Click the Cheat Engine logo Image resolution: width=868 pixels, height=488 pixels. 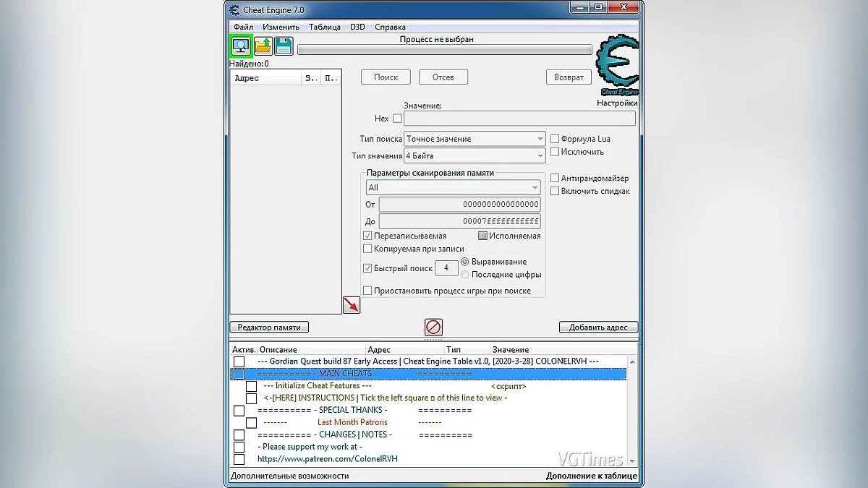click(617, 67)
